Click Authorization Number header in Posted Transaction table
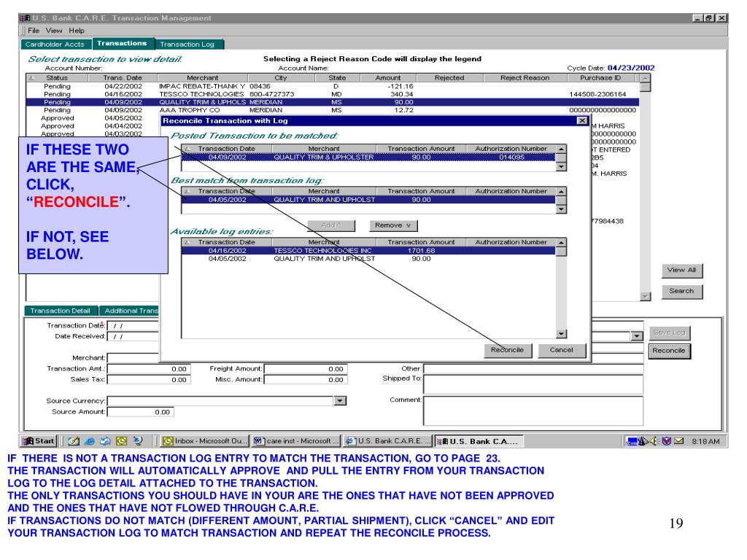Screen dimensions: 747x560 [x=511, y=149]
